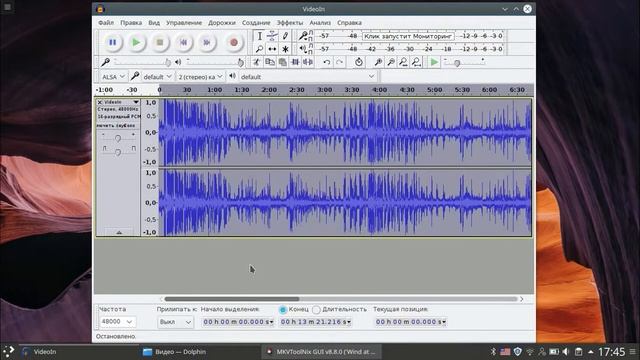Open the Правка menu
This screenshot has width=640, height=360.
coord(131,23)
